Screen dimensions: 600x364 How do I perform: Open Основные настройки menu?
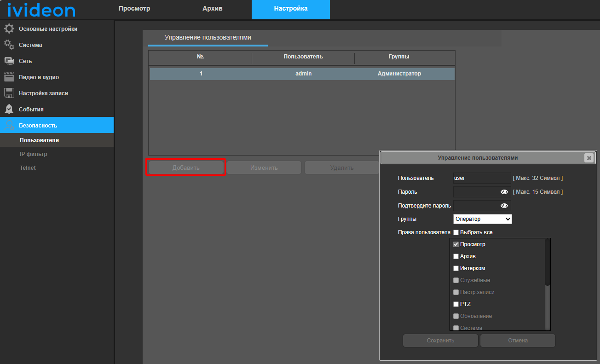coord(57,29)
